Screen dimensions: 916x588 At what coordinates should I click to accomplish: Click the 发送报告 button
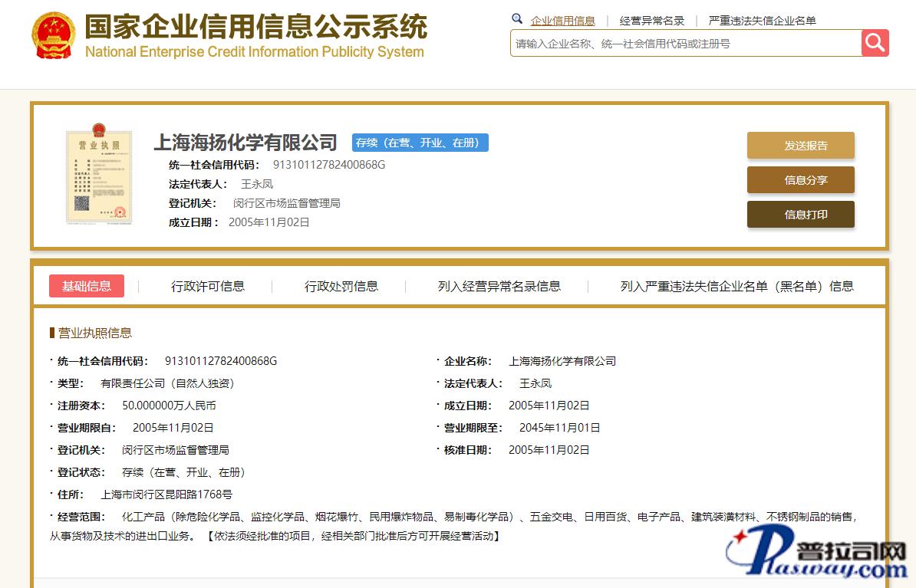click(x=800, y=146)
